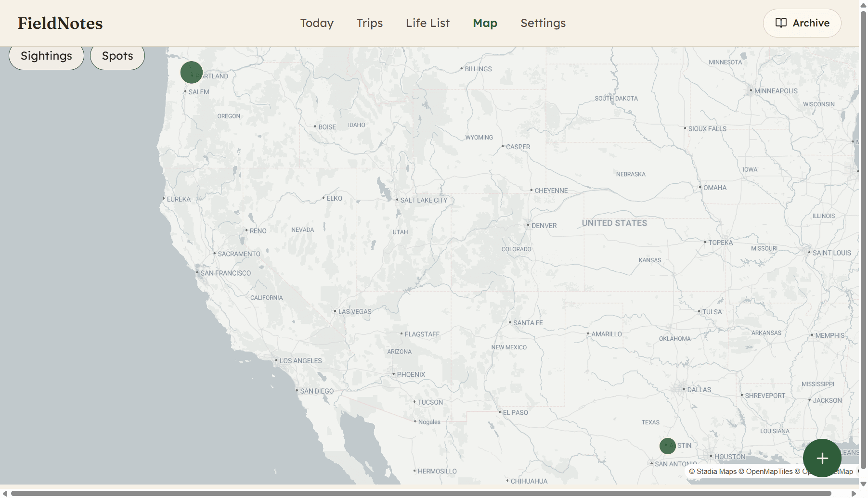The height and width of the screenshot is (498, 868).
Task: Click the SAINT LOUIS label
Action: (832, 253)
